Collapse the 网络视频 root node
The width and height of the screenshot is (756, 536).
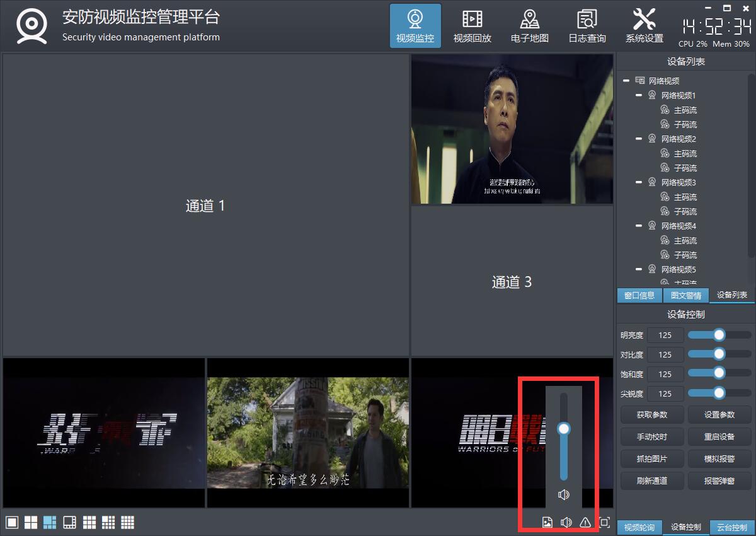pyautogui.click(x=626, y=81)
